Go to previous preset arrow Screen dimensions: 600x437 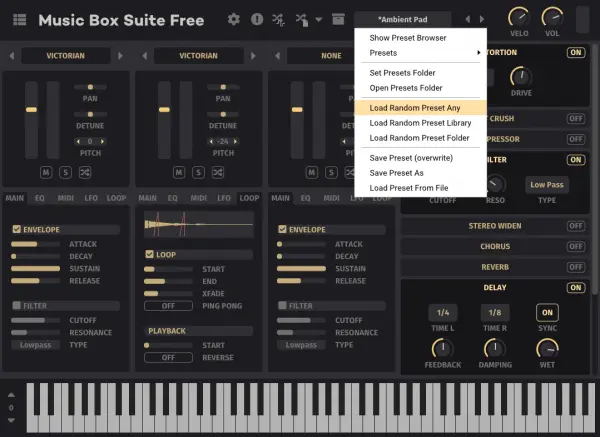point(468,19)
